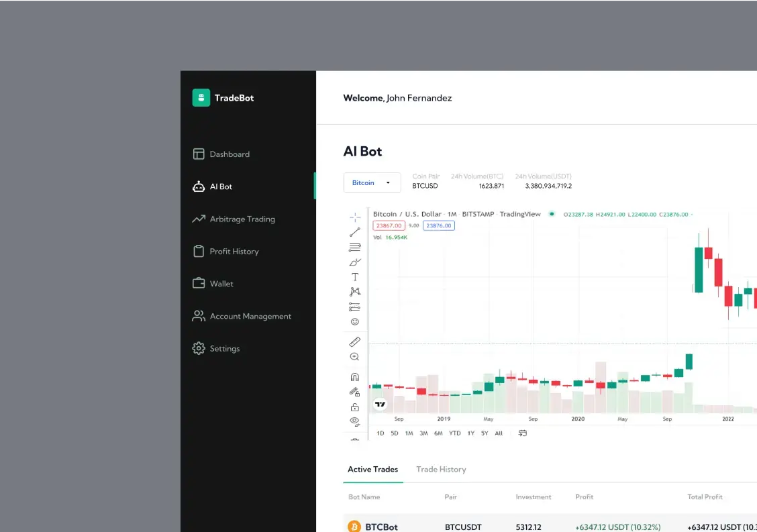Set chart range to 3M
757x532 pixels.
(x=423, y=433)
